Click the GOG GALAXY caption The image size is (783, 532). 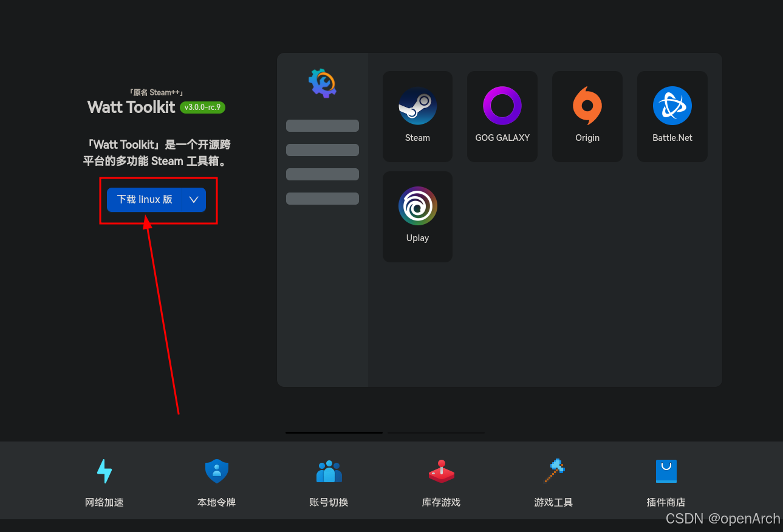coord(502,138)
